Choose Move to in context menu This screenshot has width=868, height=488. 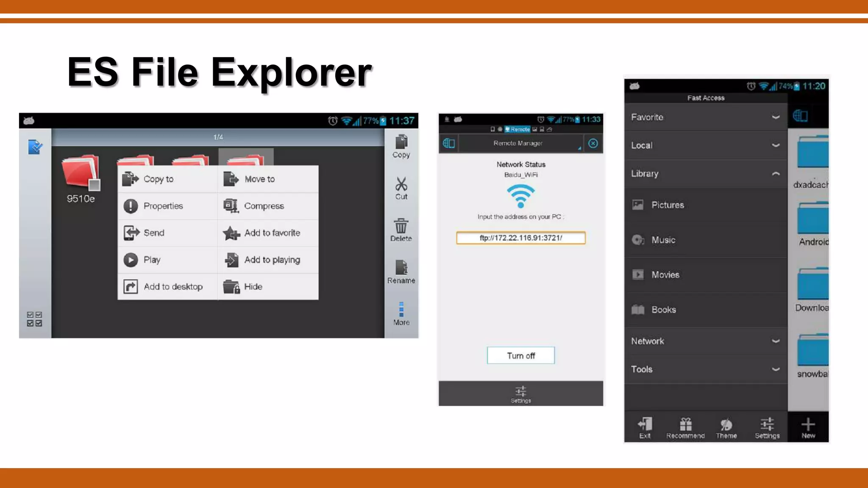(268, 179)
